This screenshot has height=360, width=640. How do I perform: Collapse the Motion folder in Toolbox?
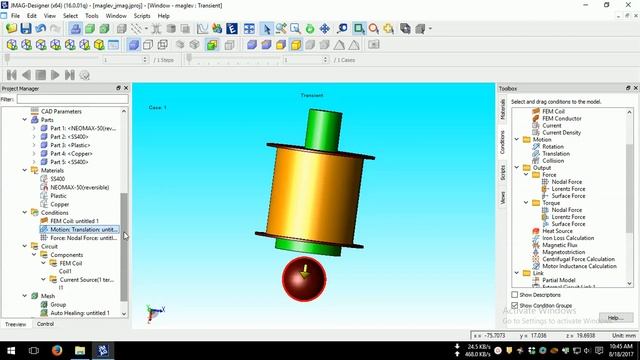(517, 140)
